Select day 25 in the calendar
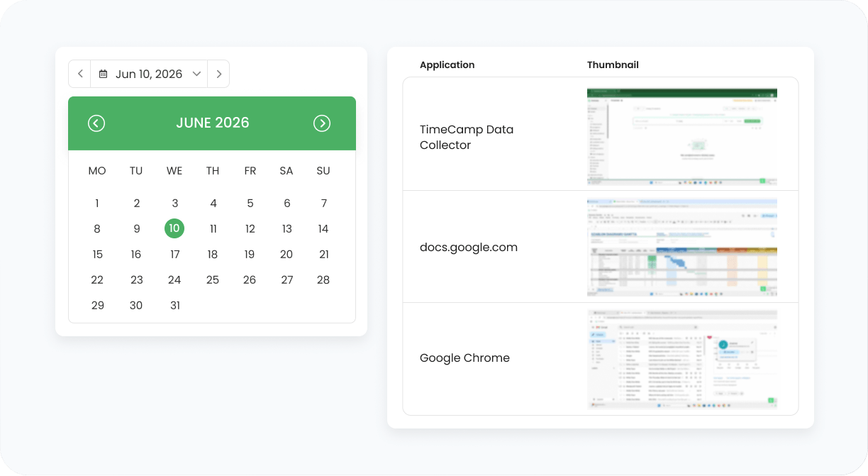 [213, 280]
